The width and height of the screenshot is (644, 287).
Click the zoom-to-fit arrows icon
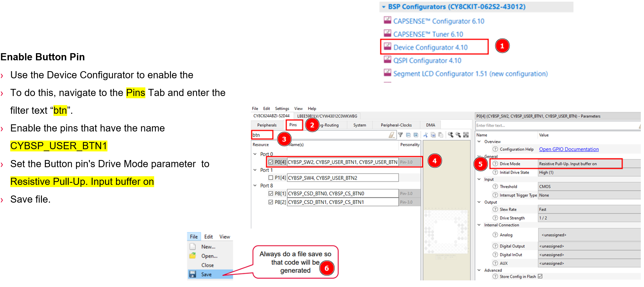(466, 135)
